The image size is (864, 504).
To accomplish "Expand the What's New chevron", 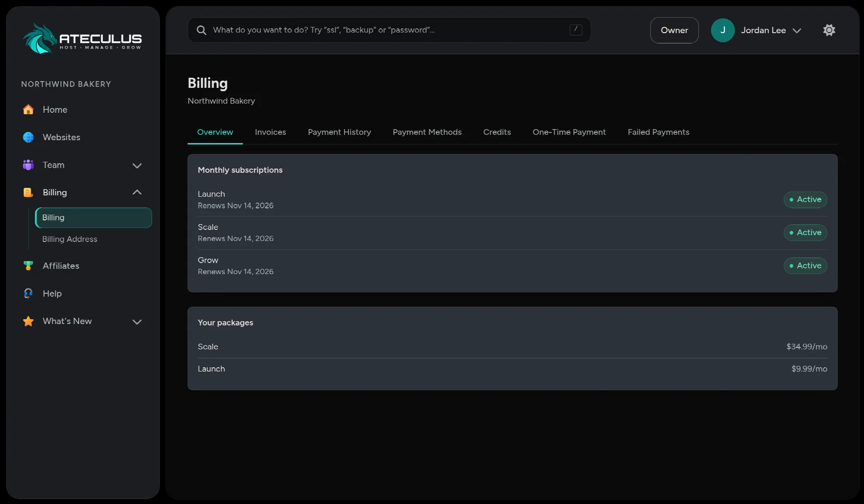I will 137,322.
